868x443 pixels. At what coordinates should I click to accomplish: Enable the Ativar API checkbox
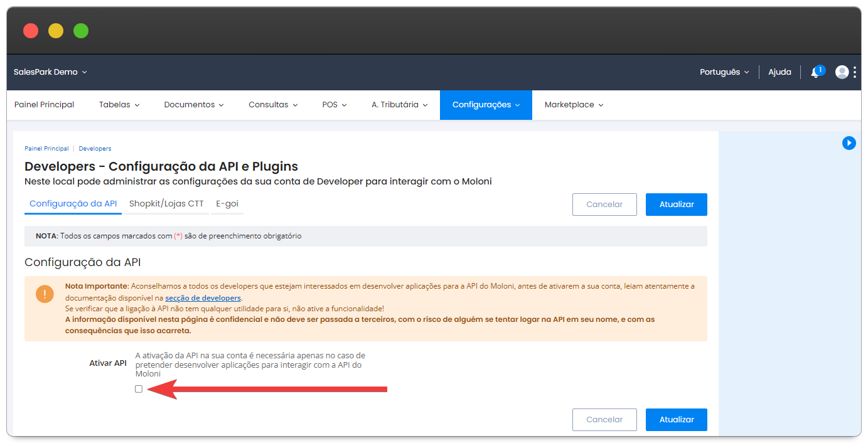point(139,389)
